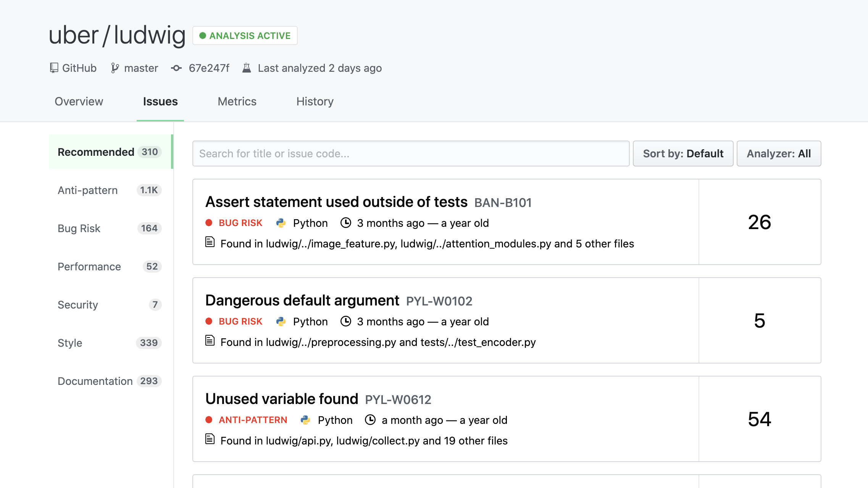Open the Sort by: Default dropdown
868x488 pixels.
click(683, 154)
